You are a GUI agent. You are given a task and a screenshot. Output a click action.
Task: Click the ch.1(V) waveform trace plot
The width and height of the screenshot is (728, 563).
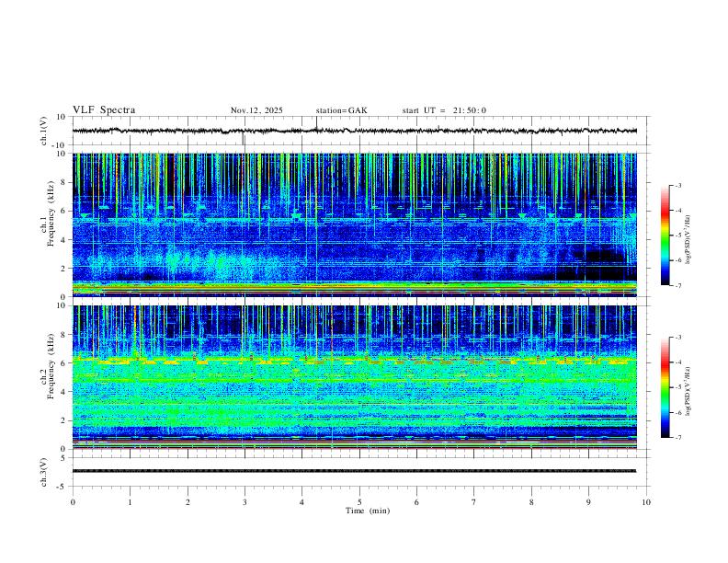(355, 131)
